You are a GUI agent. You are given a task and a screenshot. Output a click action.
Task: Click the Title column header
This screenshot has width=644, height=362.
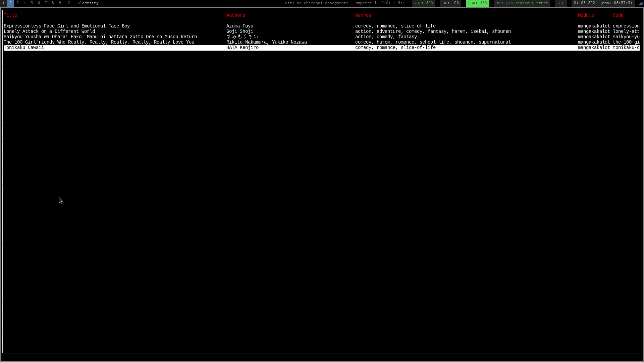[x=10, y=15]
